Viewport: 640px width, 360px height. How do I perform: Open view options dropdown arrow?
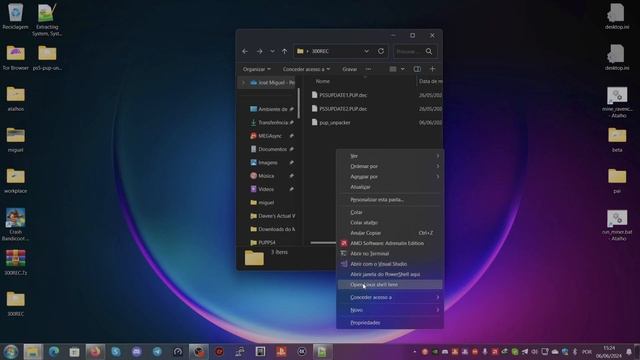tap(402, 69)
